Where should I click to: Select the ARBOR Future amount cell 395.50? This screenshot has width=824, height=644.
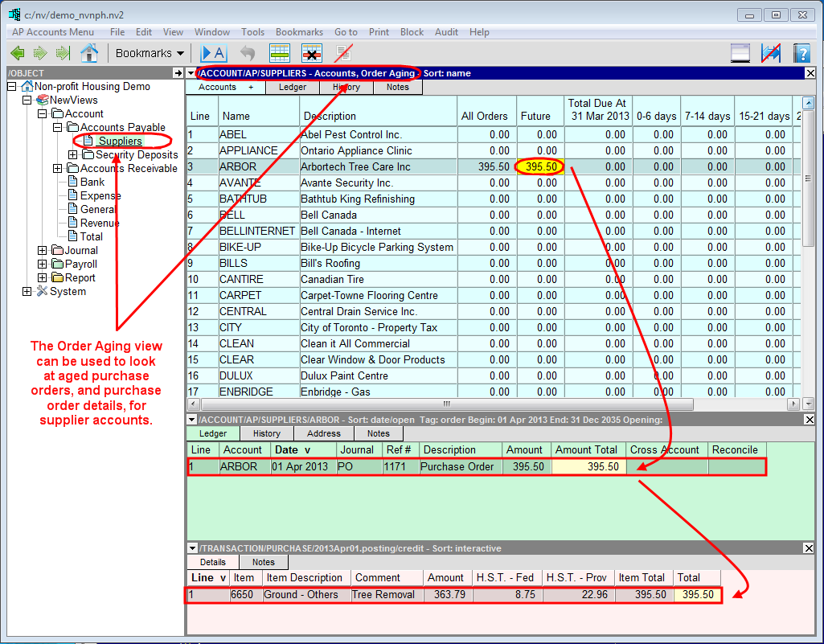(x=540, y=166)
